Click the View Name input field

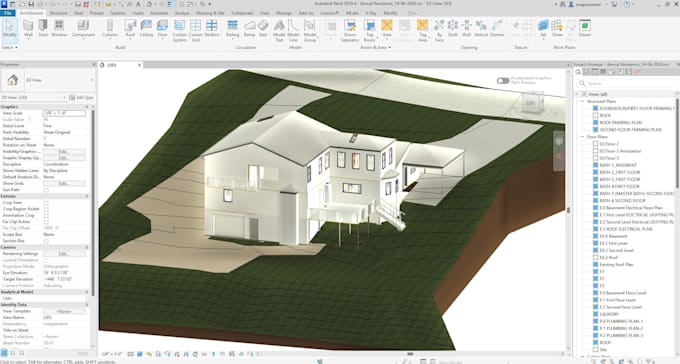click(x=64, y=318)
